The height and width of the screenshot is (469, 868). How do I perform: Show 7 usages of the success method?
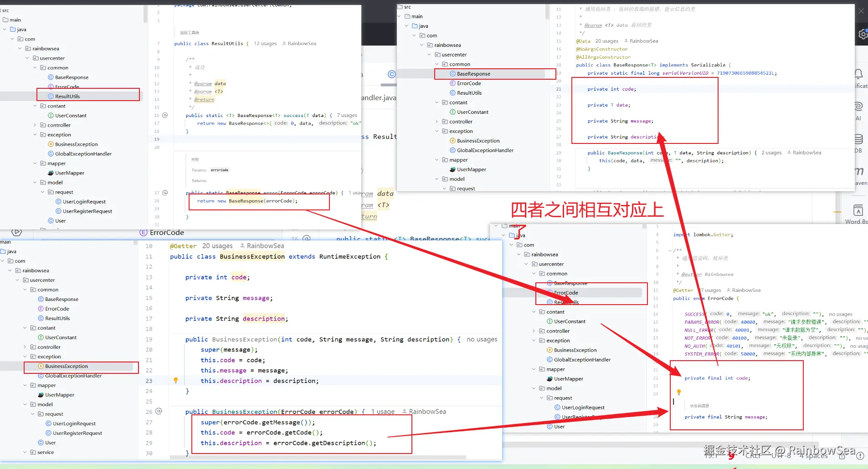tap(347, 116)
